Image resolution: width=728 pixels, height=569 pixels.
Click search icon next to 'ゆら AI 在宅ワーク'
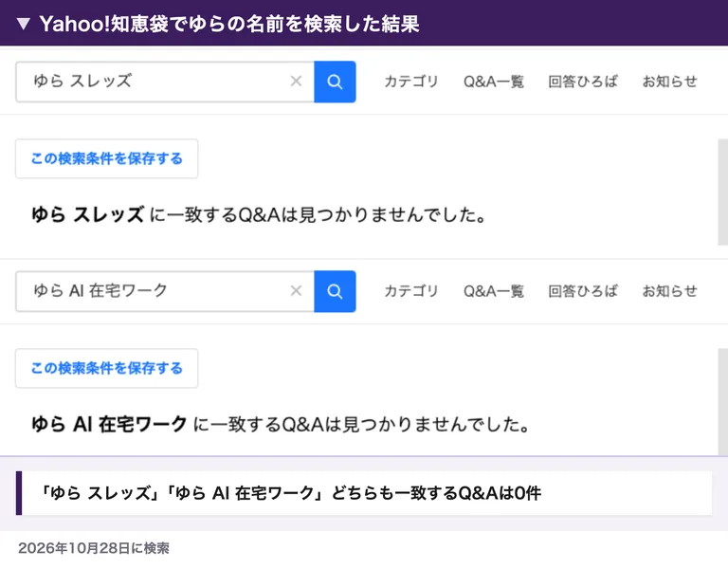[x=335, y=291]
